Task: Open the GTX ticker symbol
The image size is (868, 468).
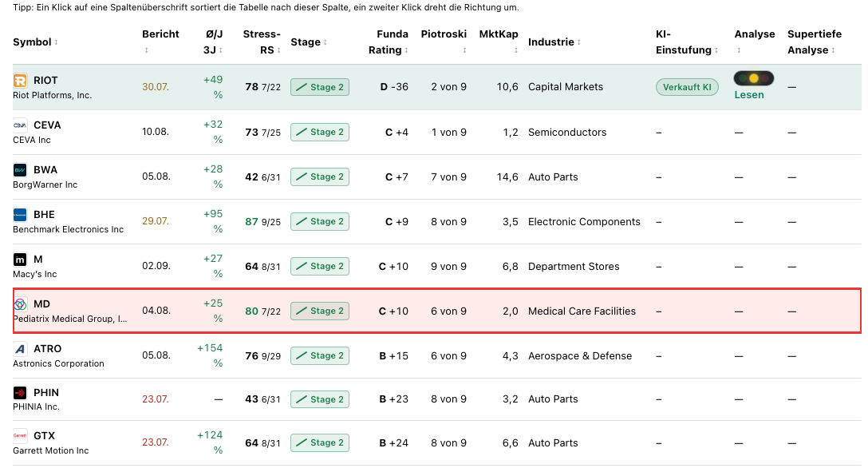Action: 45,436
